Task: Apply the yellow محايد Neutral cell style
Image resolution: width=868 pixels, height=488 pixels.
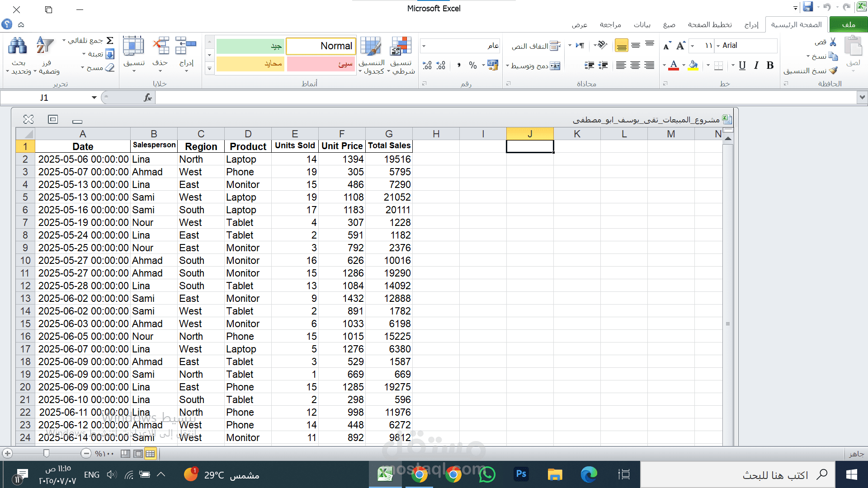Action: tap(250, 64)
